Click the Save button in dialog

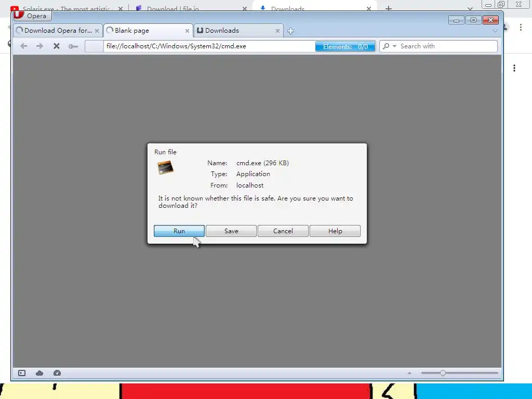(x=231, y=231)
